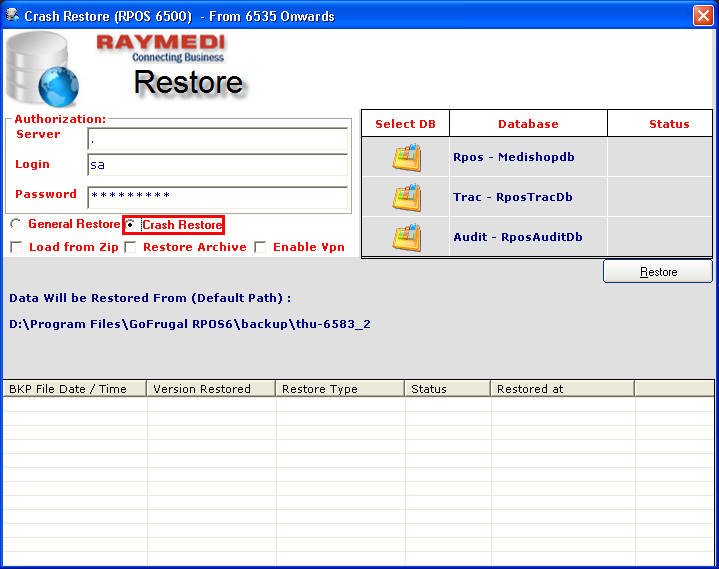
Task: Focus the Server input field
Action: point(218,139)
